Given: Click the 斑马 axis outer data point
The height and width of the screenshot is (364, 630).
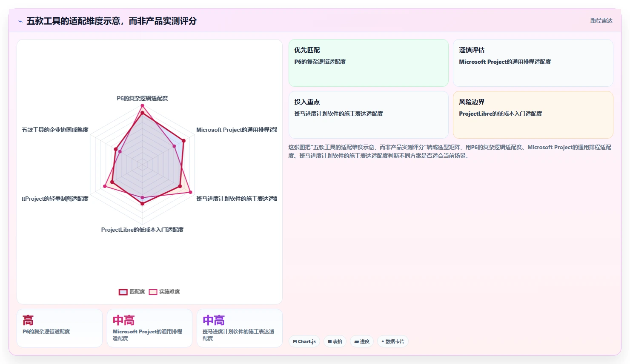Looking at the screenshot, I should point(190,192).
